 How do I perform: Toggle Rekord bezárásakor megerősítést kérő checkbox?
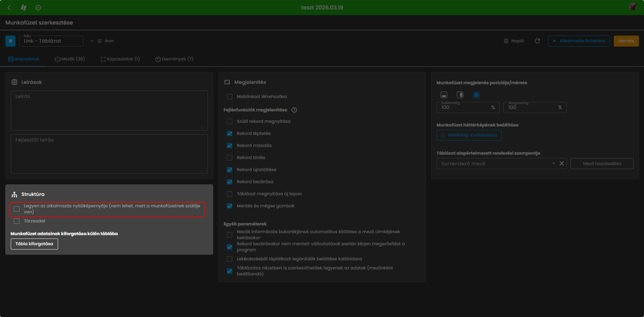pyautogui.click(x=229, y=247)
